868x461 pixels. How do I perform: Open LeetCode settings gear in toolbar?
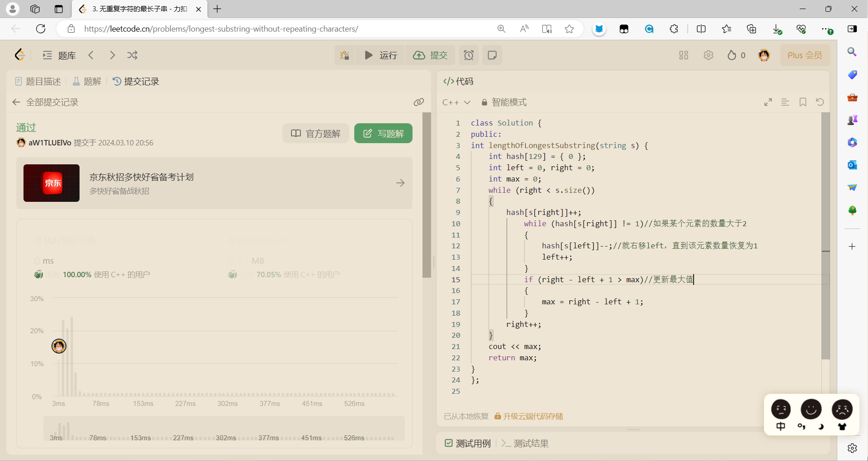click(708, 55)
